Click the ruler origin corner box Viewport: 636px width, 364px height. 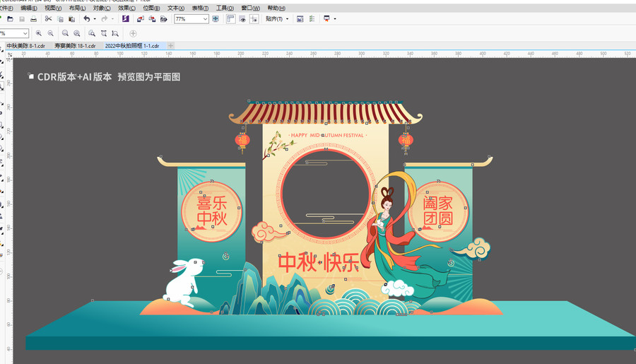(9, 54)
